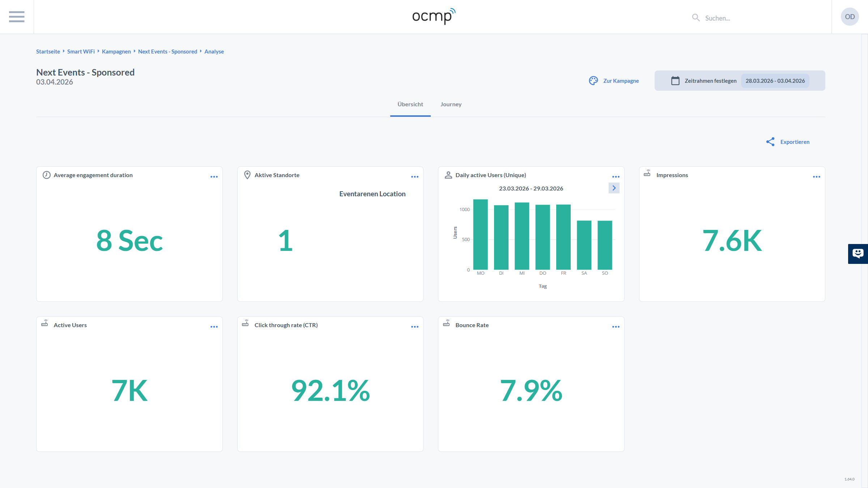The height and width of the screenshot is (488, 868).
Task: Go to next week in Daily active Users chart
Action: (614, 188)
